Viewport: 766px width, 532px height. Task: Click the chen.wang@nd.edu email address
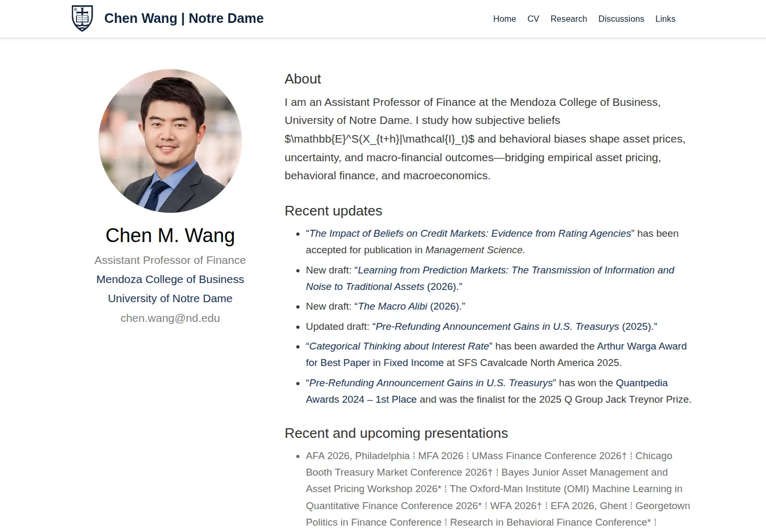click(x=170, y=318)
